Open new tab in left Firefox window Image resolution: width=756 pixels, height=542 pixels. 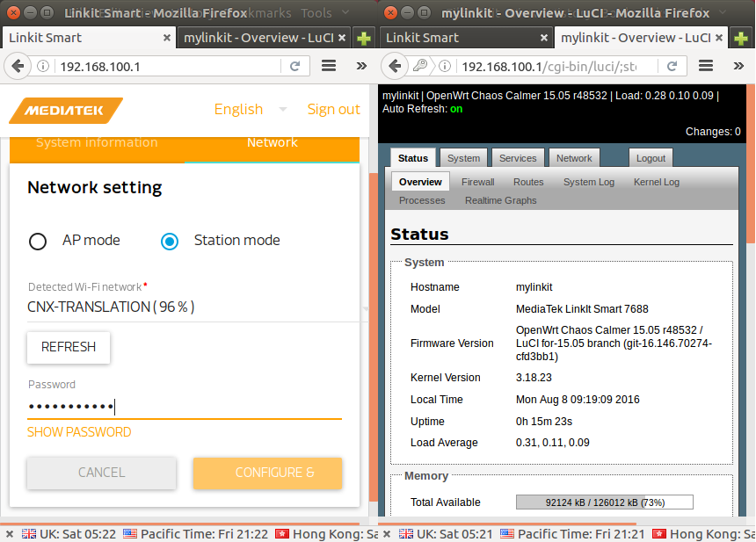[x=364, y=38]
